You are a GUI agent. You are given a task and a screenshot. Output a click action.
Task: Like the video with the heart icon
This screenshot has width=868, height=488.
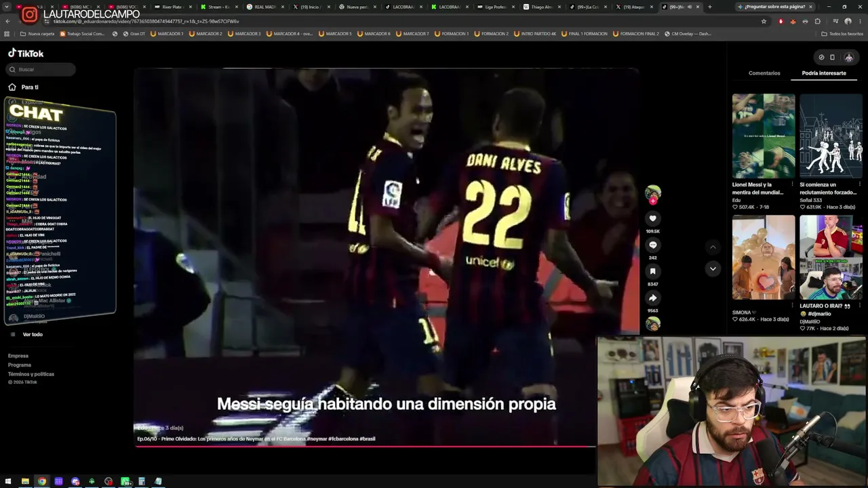[653, 218]
